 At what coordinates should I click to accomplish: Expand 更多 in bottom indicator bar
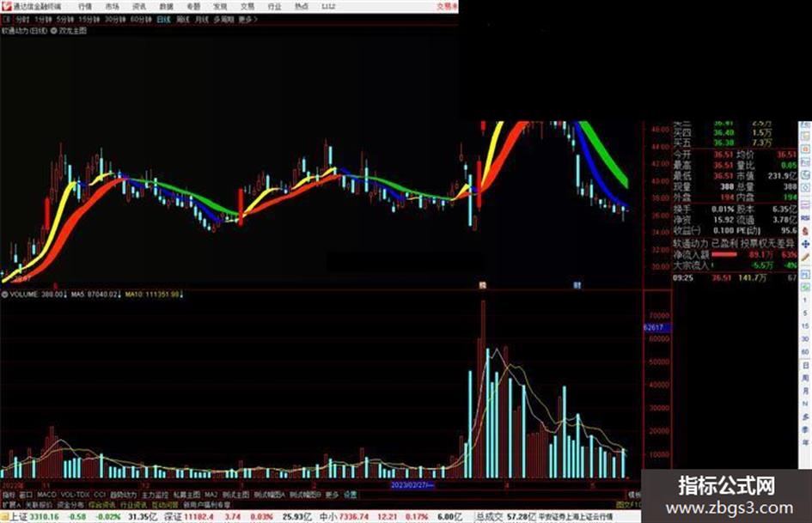click(332, 495)
